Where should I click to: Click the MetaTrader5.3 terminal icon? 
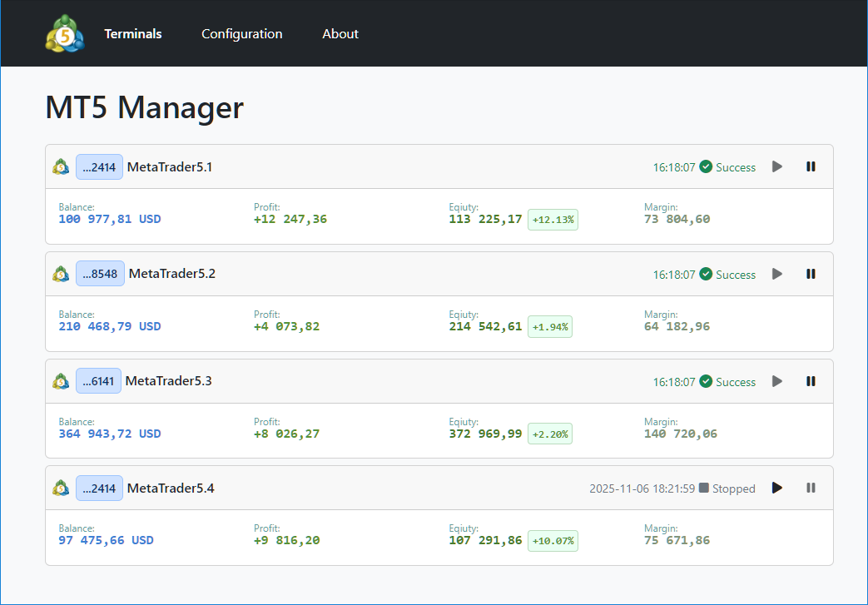[x=61, y=381]
